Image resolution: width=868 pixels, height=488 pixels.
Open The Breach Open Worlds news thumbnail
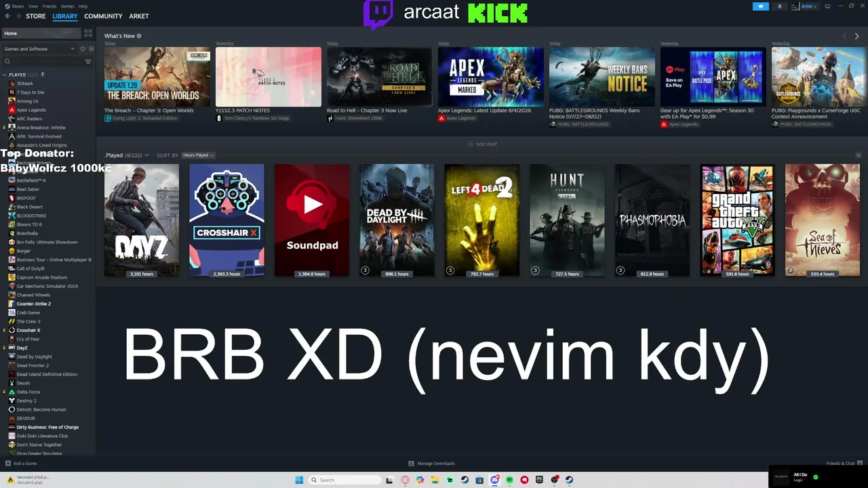(157, 77)
